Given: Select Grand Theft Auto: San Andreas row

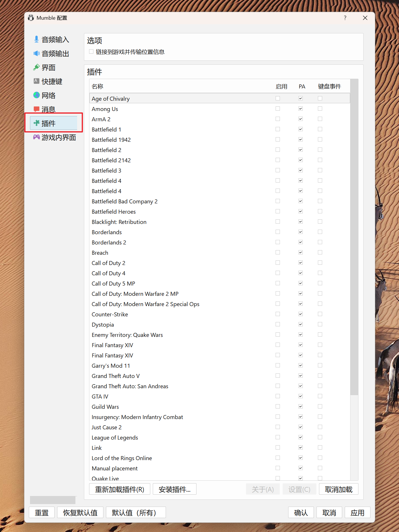Looking at the screenshot, I should (x=220, y=386).
